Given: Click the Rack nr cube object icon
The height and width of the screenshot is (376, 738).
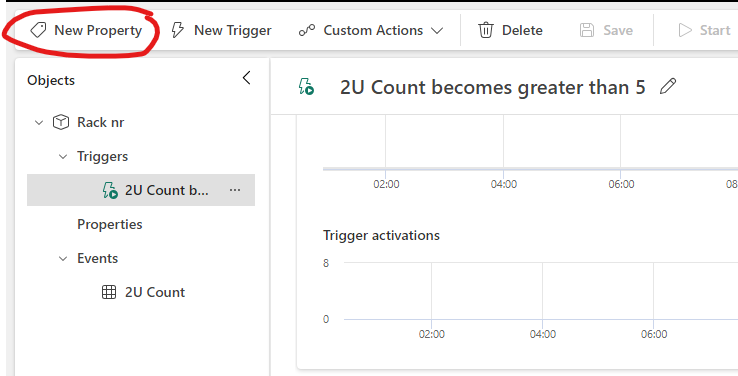Looking at the screenshot, I should click(x=61, y=122).
